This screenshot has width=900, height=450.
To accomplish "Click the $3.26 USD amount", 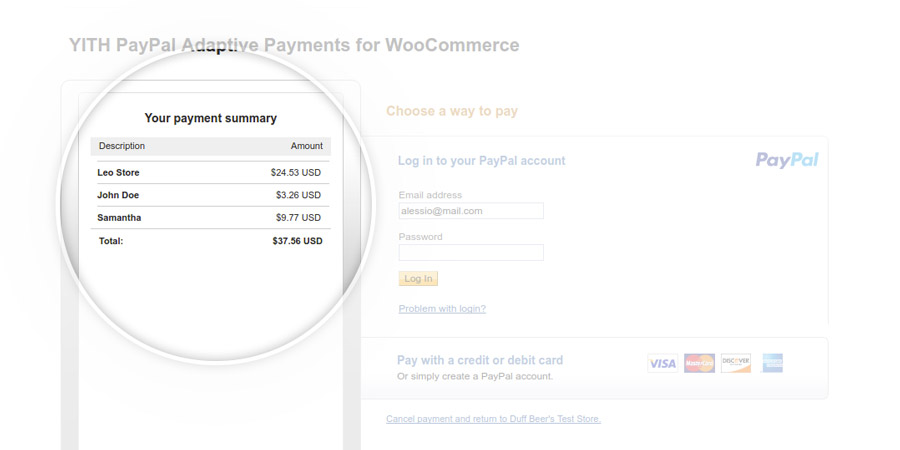I will click(x=298, y=195).
